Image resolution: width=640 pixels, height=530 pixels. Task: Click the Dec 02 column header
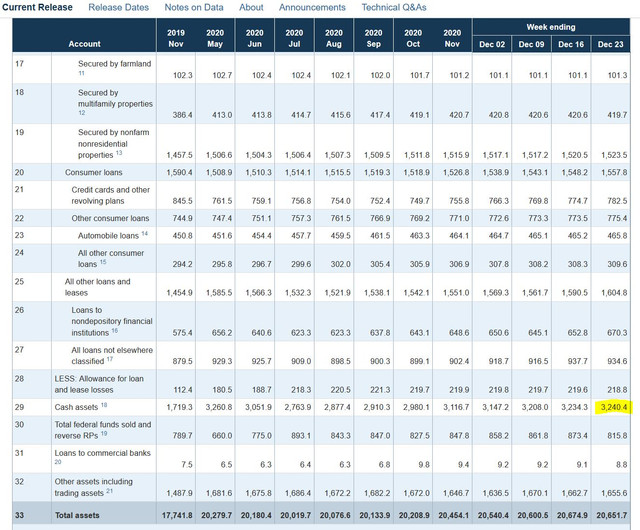click(x=492, y=44)
